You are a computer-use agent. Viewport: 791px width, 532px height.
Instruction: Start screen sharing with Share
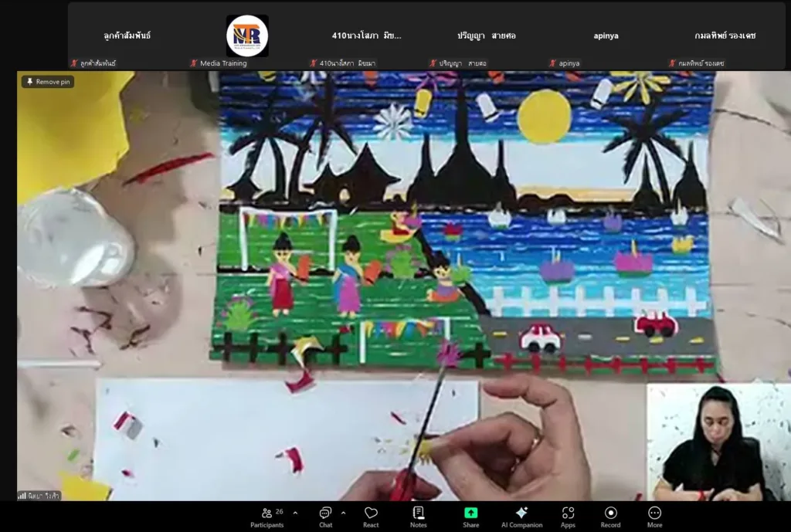pyautogui.click(x=470, y=516)
